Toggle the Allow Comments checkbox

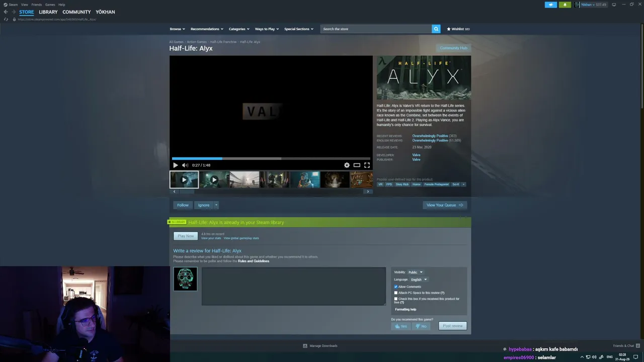coord(396,287)
